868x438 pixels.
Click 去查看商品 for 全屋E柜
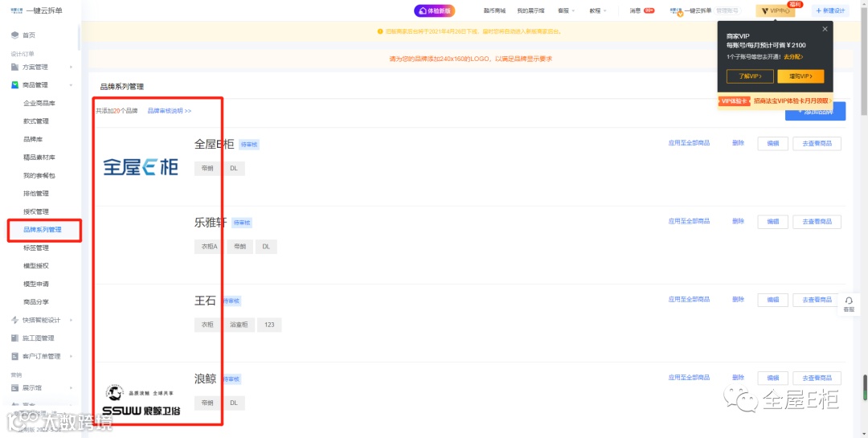(x=817, y=143)
